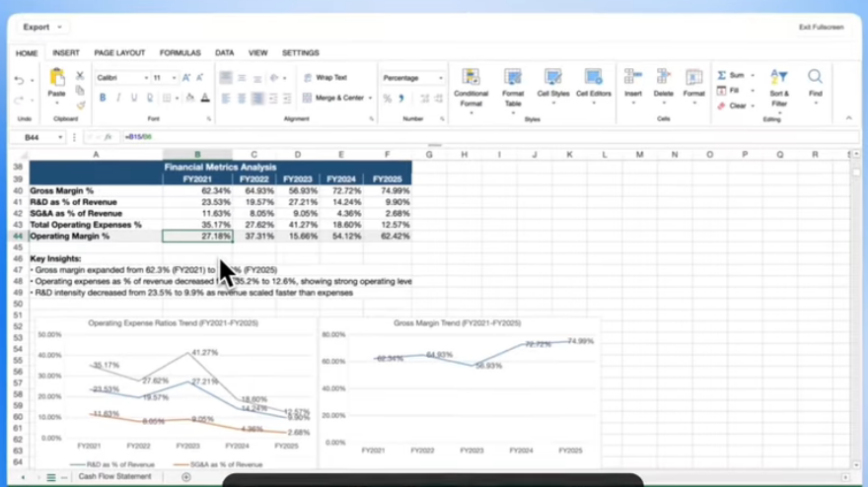Image resolution: width=868 pixels, height=487 pixels.
Task: Pick the font color swatch button
Action: [204, 98]
